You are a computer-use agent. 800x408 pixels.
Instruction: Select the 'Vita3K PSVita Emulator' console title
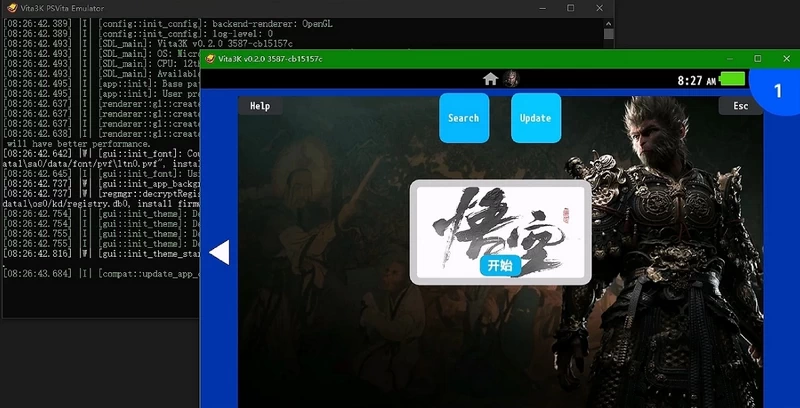(62, 8)
